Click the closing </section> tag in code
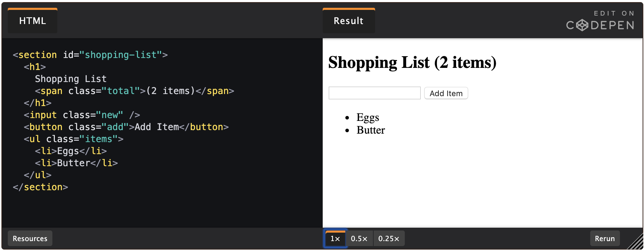The image size is (644, 251). click(40, 187)
